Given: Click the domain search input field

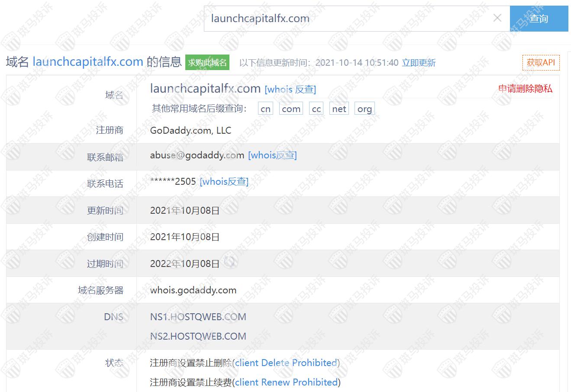Looking at the screenshot, I should [x=346, y=19].
